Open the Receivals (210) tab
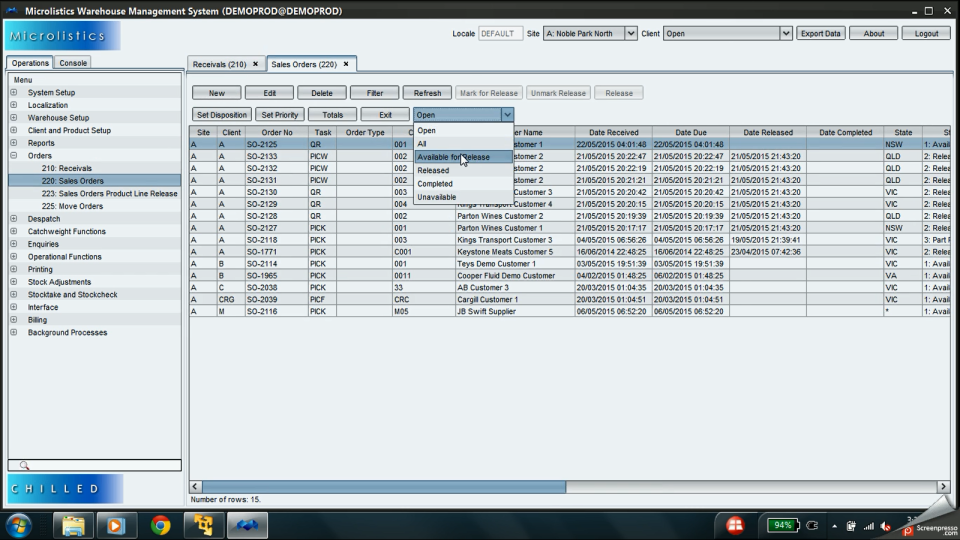The height and width of the screenshot is (540, 960). (219, 64)
